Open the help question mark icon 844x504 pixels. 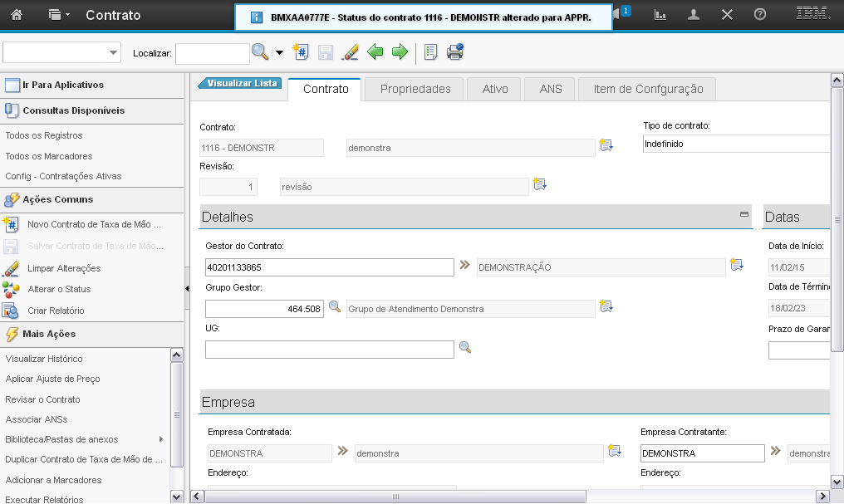point(759,14)
